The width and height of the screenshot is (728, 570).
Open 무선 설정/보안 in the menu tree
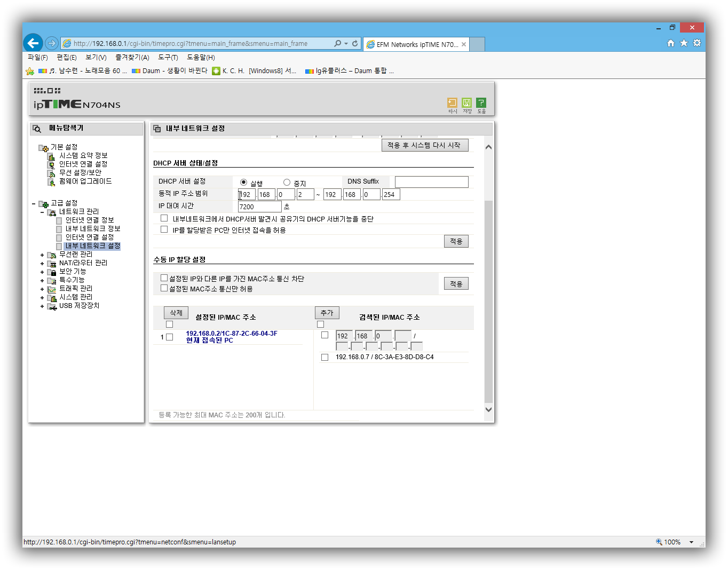(80, 173)
